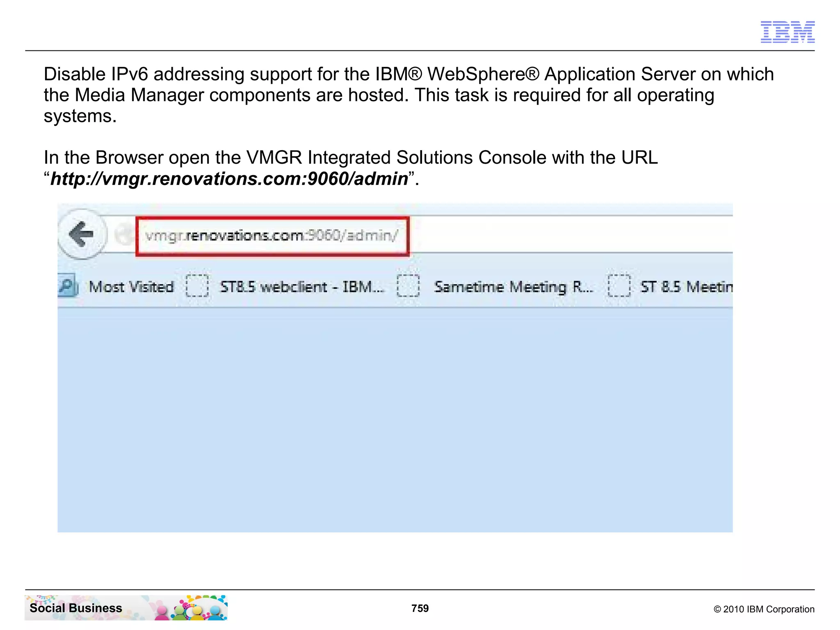Click the icon beside ST8.5 webclient bookmark
Viewport: 840px width, 630px height.
point(197,285)
